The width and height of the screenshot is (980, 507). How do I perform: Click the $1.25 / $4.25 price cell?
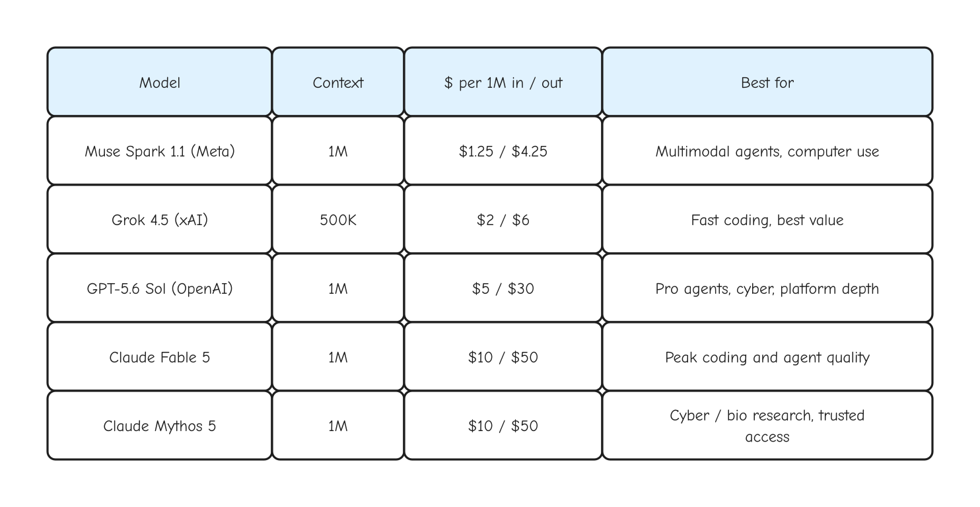click(503, 151)
